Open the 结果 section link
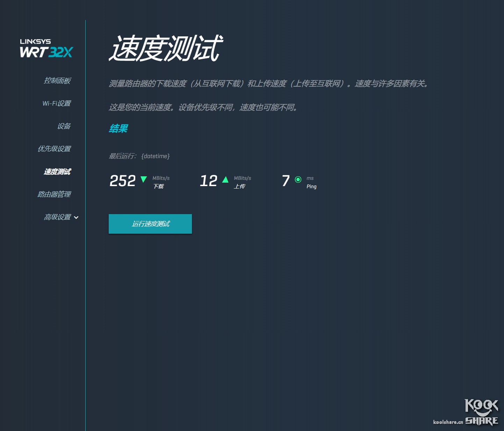504x431 pixels. [118, 128]
